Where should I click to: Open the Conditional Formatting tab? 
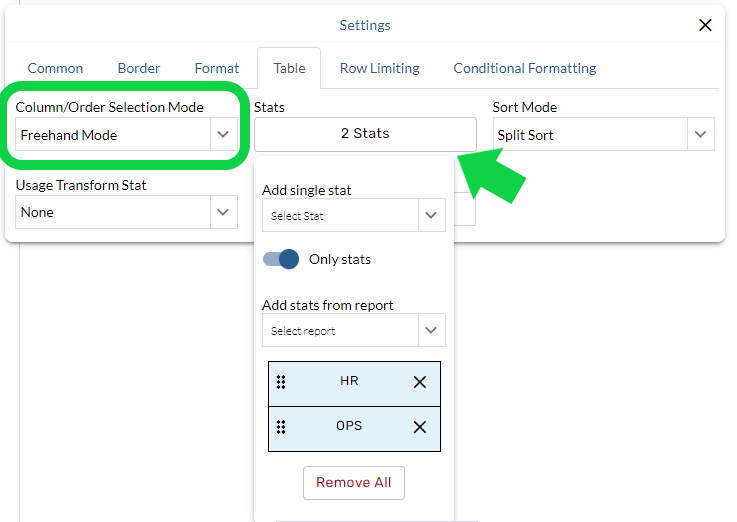524,68
